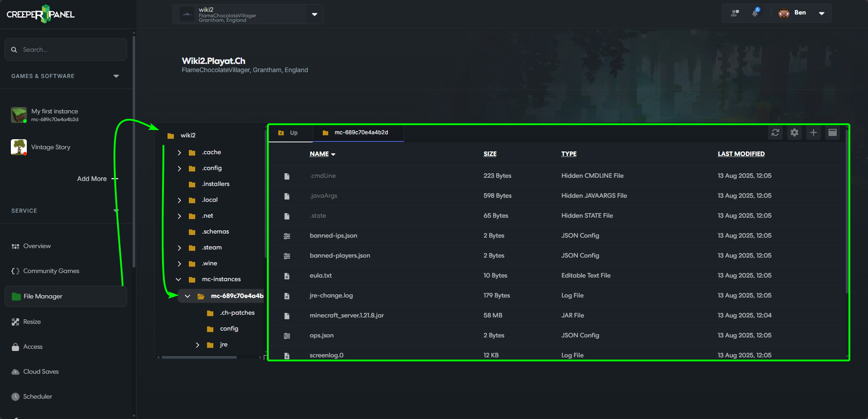Open the File Manager menu item
Viewport: 868px width, 419px height.
[x=66, y=296]
